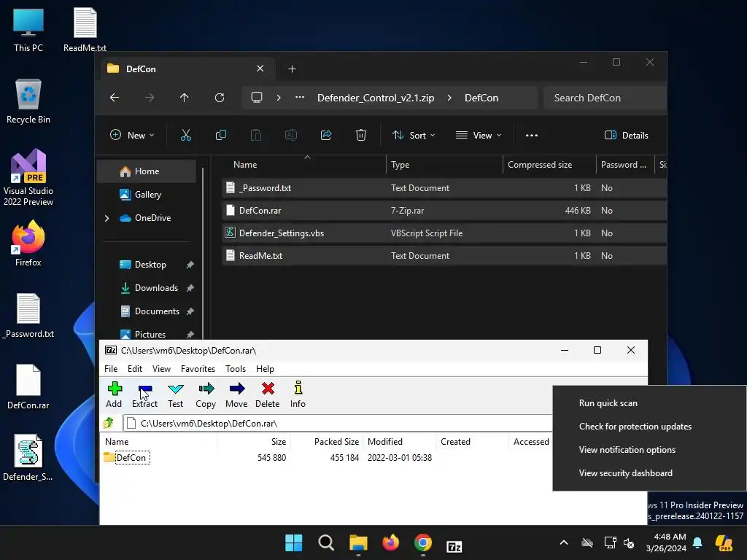Toggle the Details pane button
Screen dimensions: 747x560
coord(626,135)
